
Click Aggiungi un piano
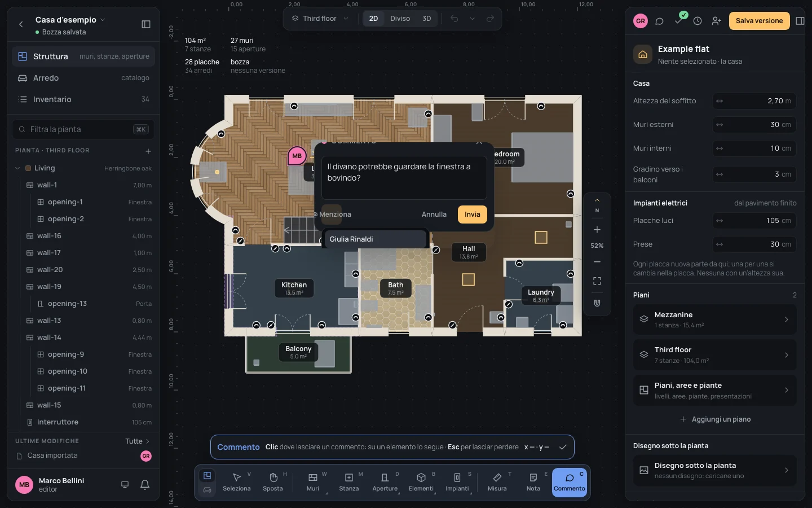715,419
